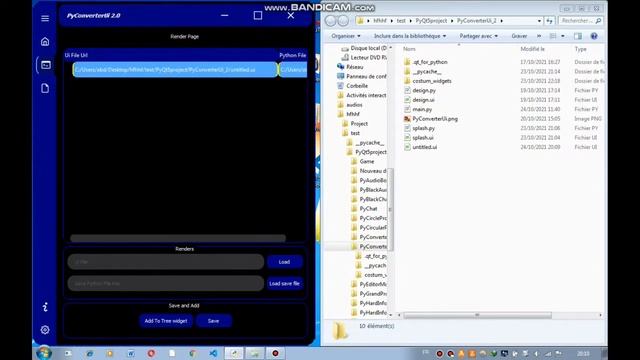Image resolution: width=640 pixels, height=360 pixels.
Task: Select the Project folder in navigation tree
Action: pos(359,124)
